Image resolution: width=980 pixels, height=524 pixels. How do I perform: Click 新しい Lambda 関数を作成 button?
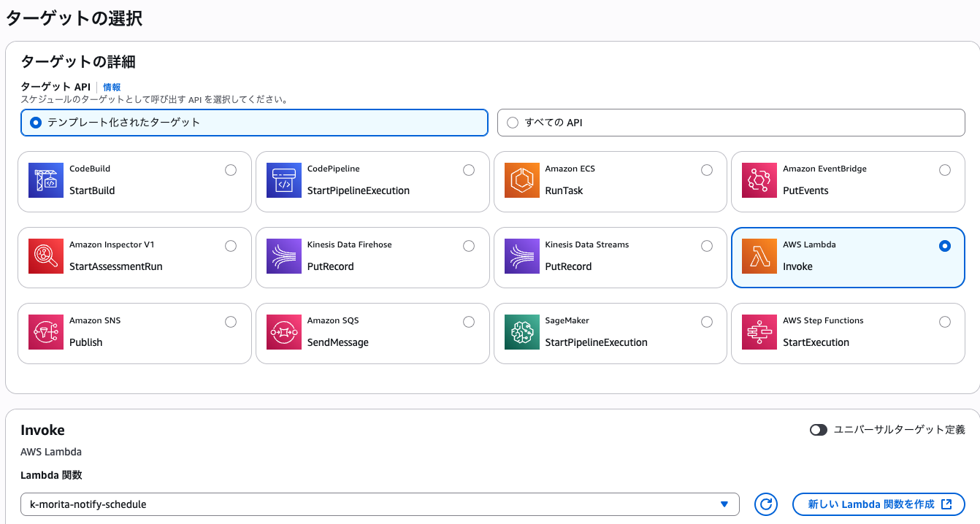(x=878, y=504)
